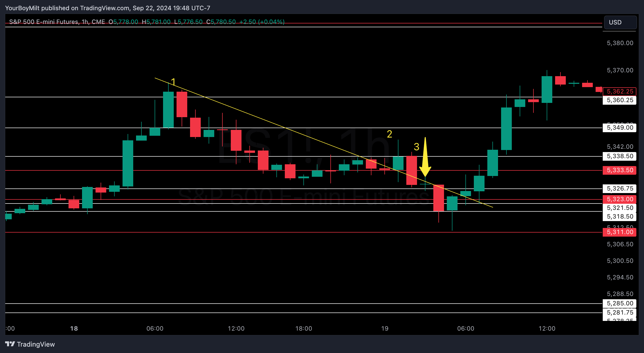This screenshot has width=644, height=353.
Task: Click the 5,349.00 price level label
Action: [620, 128]
